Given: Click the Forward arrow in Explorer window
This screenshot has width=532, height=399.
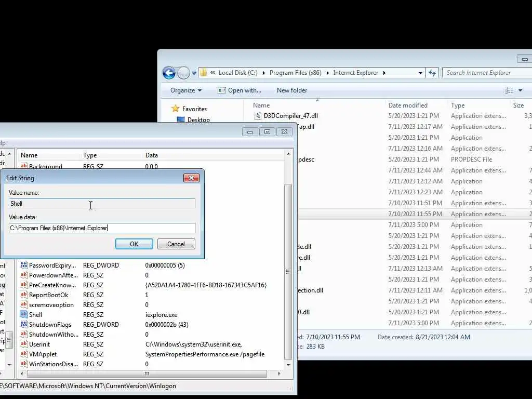Looking at the screenshot, I should pos(183,73).
